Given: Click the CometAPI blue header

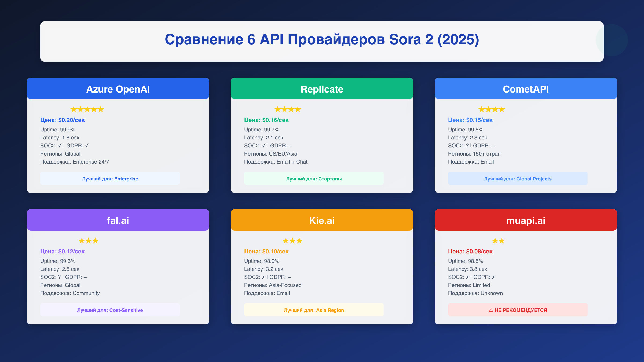Looking at the screenshot, I should pos(526,89).
